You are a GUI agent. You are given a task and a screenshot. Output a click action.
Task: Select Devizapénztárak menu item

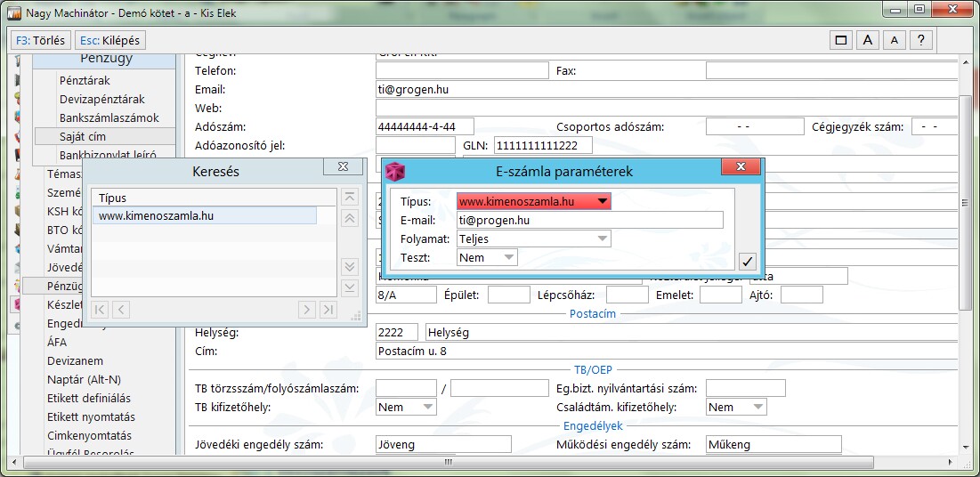pyautogui.click(x=102, y=100)
